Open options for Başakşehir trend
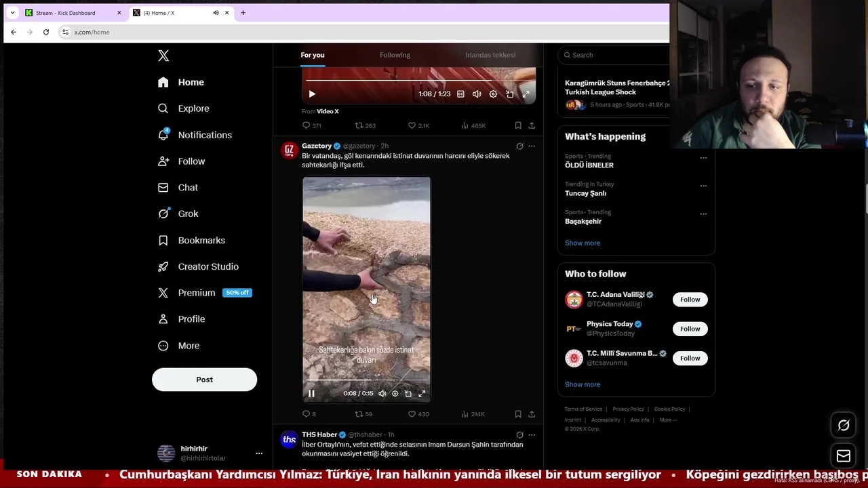The image size is (868, 488). (x=703, y=214)
